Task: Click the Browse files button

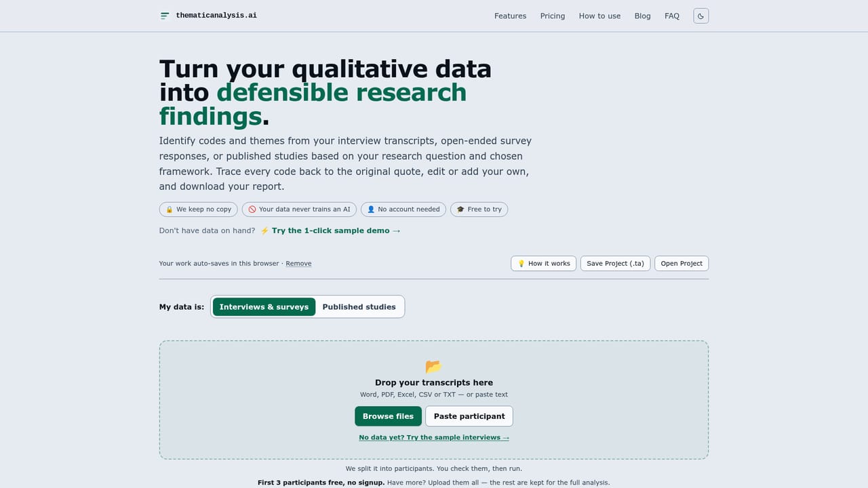Action: point(388,416)
